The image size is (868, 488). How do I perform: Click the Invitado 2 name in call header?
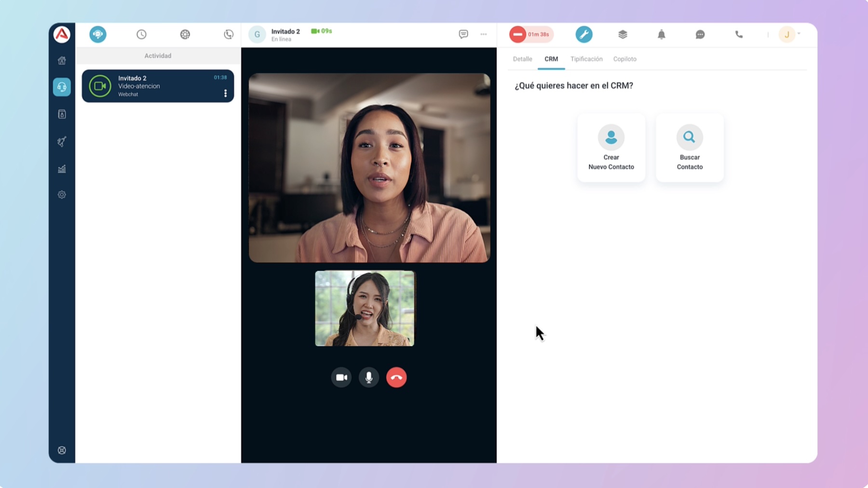(285, 31)
